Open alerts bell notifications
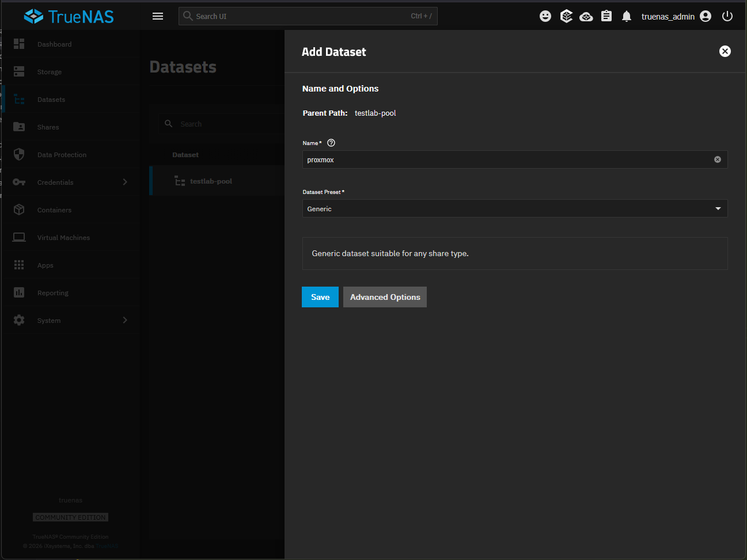747x560 pixels. tap(627, 16)
